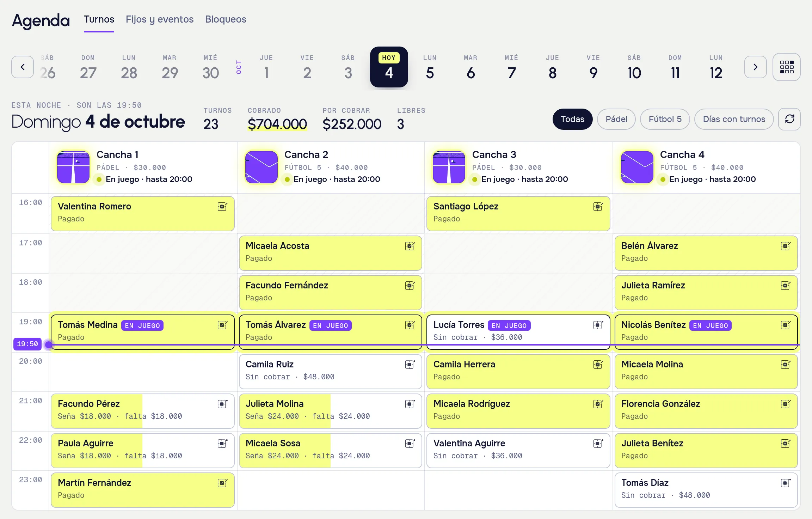Click payment icon on Tomás Díaz booking
Screen dimensions: 812x519
(786, 483)
